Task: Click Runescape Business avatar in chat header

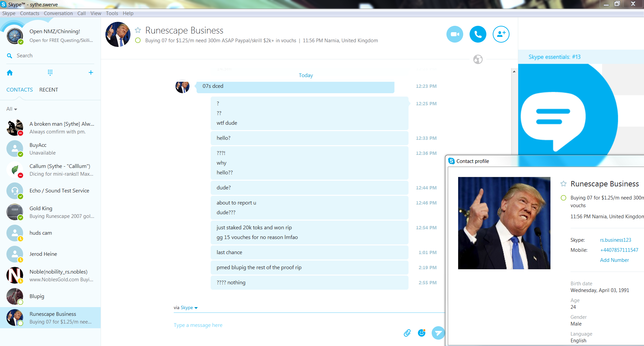Action: pos(118,35)
